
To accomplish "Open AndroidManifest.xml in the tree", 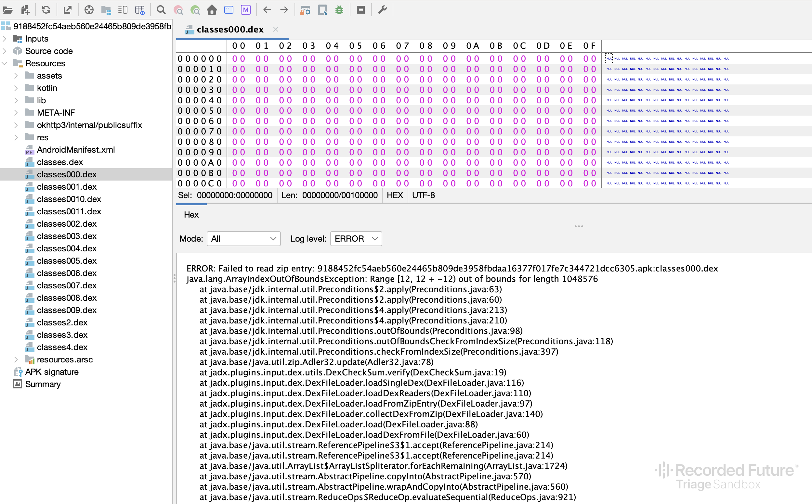I will [x=76, y=150].
